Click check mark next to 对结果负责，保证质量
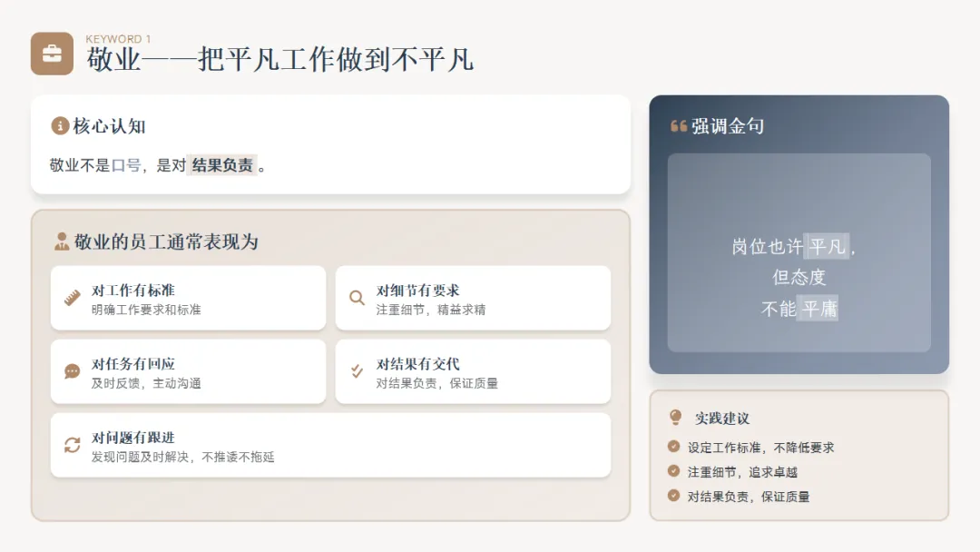Screen dimensions: 980x552 point(673,496)
